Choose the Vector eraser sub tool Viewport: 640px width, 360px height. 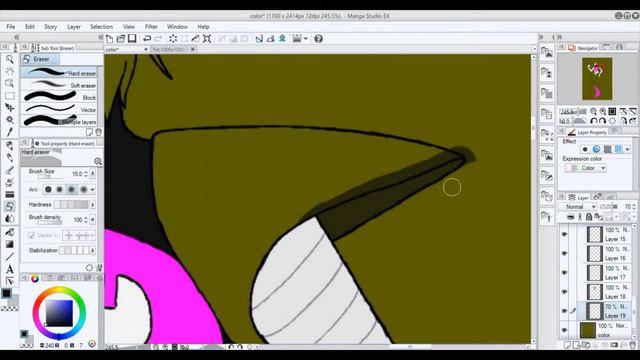coord(59,109)
